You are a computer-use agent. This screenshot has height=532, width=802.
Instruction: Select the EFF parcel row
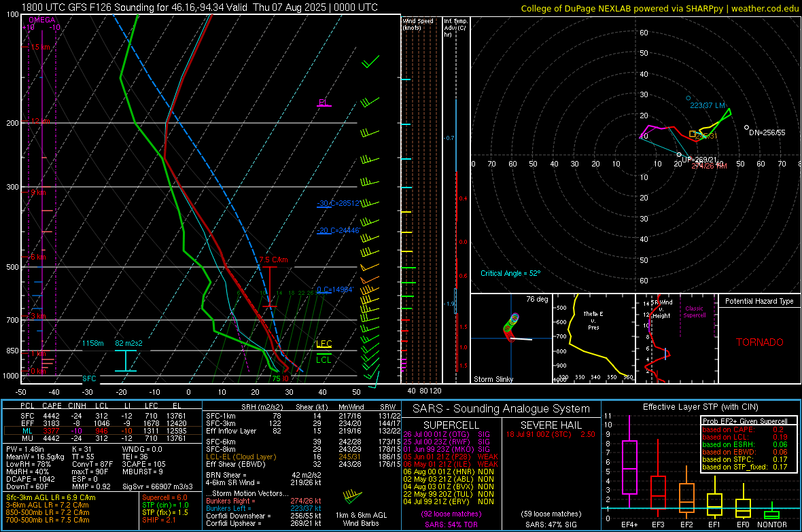[x=103, y=423]
